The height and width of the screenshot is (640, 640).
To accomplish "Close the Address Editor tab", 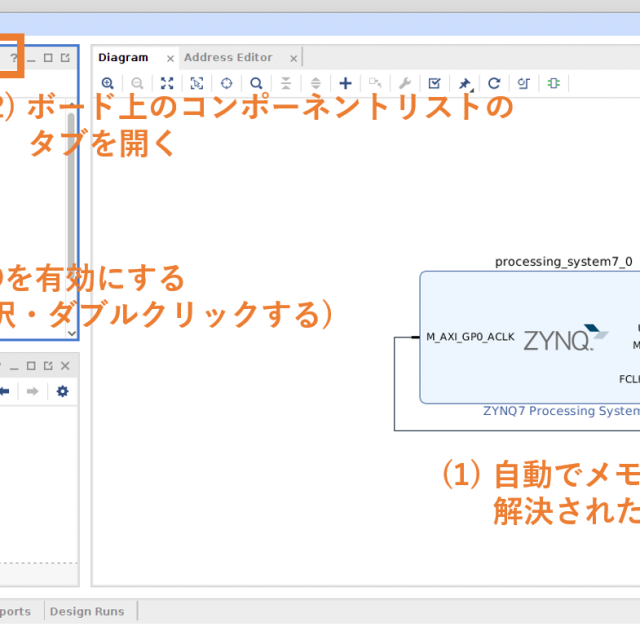I will point(293,59).
